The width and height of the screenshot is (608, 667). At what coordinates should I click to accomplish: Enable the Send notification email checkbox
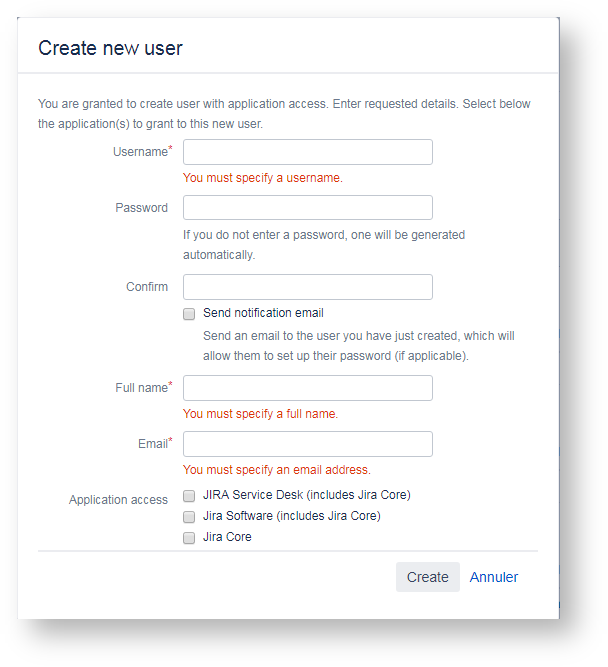coord(189,313)
